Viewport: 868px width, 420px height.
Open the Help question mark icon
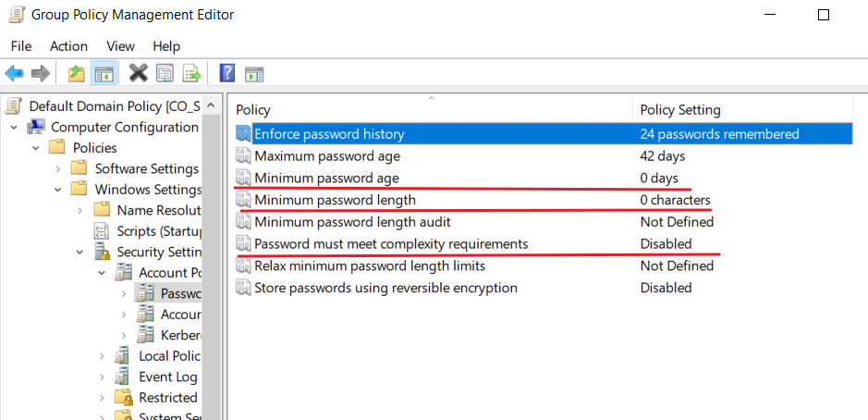227,73
